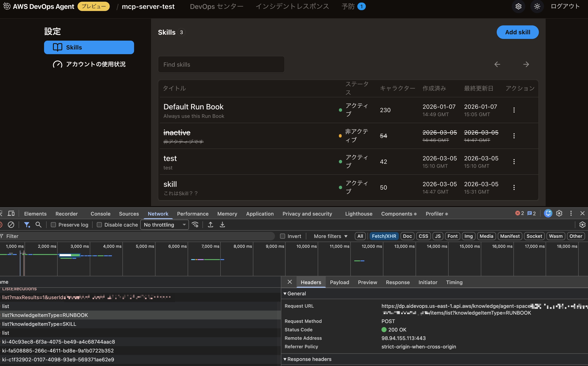The image size is (588, 366).
Task: Open the No throttling dropdown
Action: click(164, 225)
